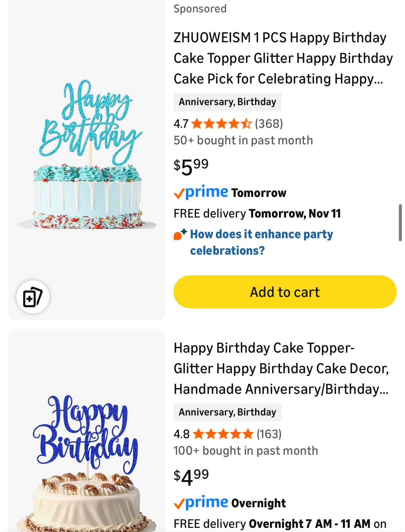This screenshot has height=532, width=405.
Task: Click the 4.7 star rating icons
Action: click(221, 123)
